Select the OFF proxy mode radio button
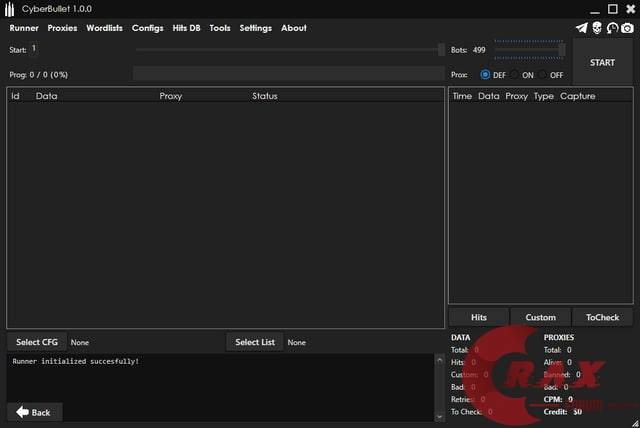The image size is (640, 428). [543, 75]
